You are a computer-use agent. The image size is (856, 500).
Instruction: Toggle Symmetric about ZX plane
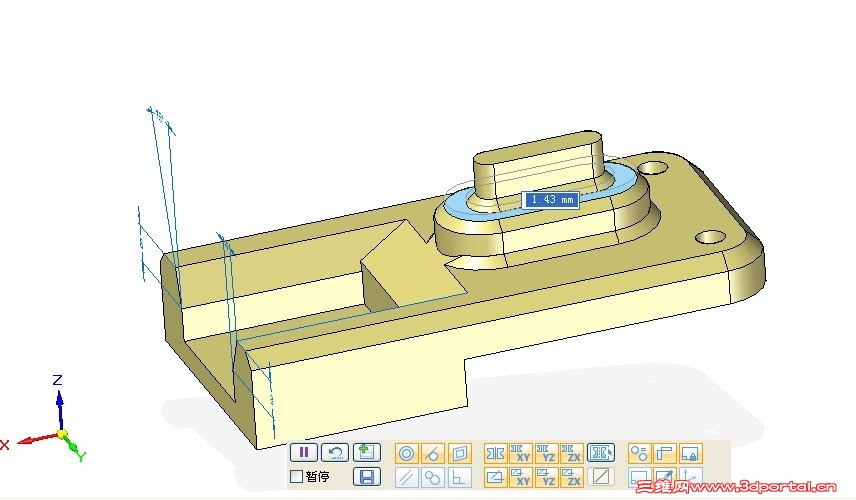click(x=572, y=453)
